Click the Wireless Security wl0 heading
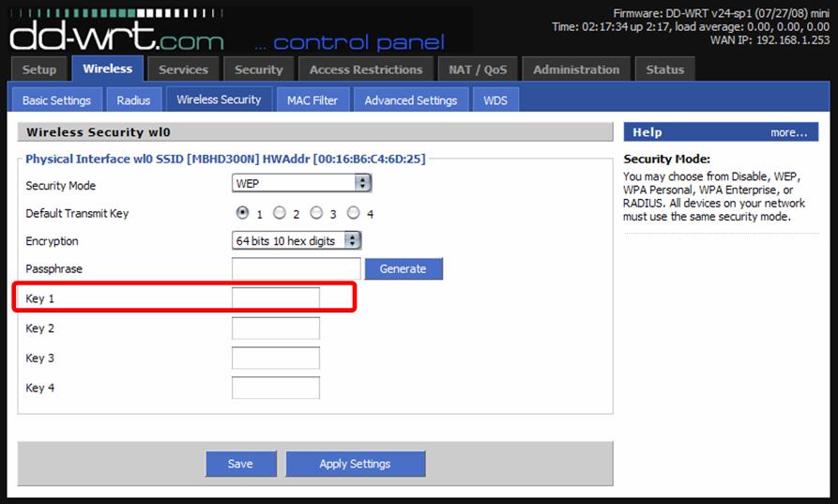The width and height of the screenshot is (838, 504). tap(99, 132)
